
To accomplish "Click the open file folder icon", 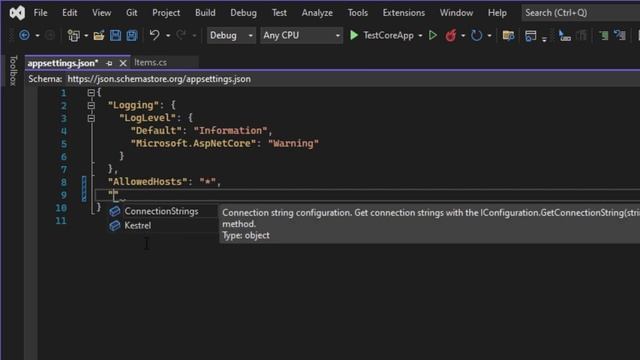I will [x=99, y=36].
